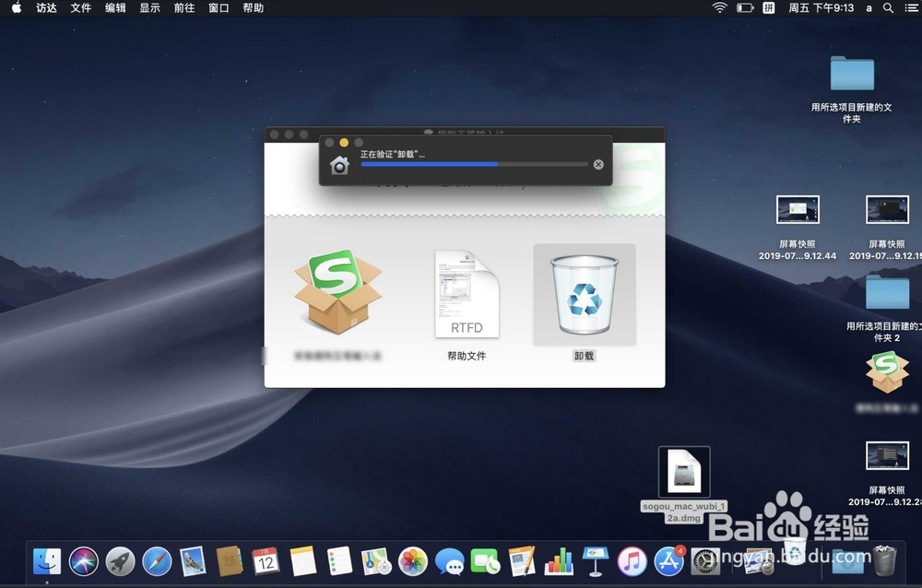Open the 帮助文件 RTFD document icon
This screenshot has width=922, height=588.
[x=467, y=294]
